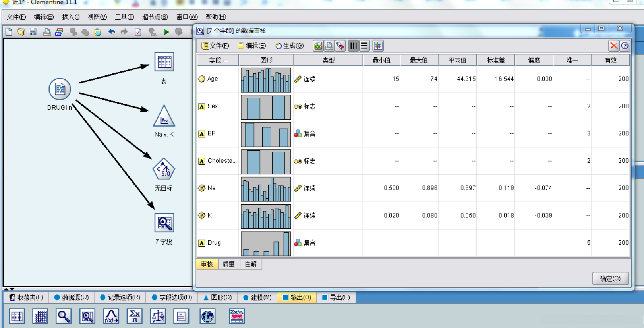Select the Na v. K plot node

point(164,116)
